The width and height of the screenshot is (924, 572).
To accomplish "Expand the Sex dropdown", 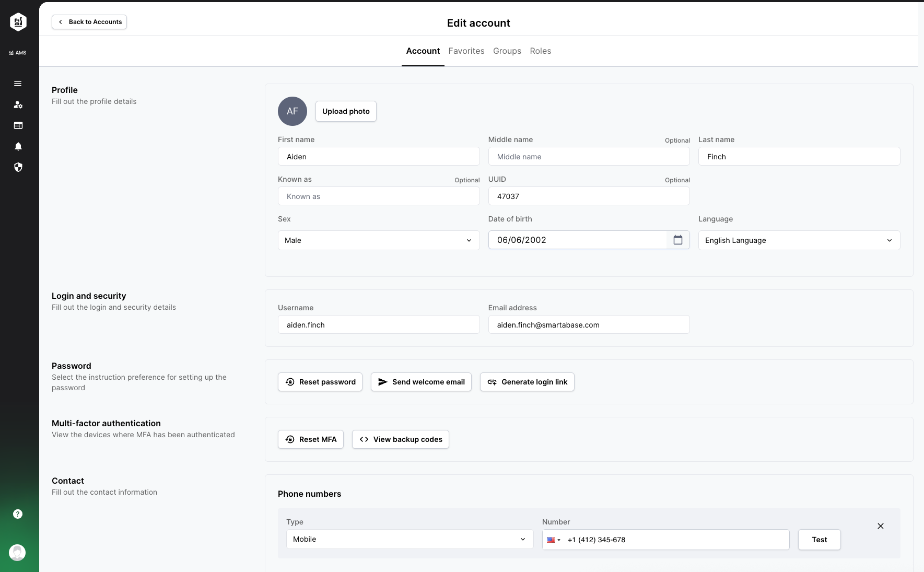I will click(379, 240).
